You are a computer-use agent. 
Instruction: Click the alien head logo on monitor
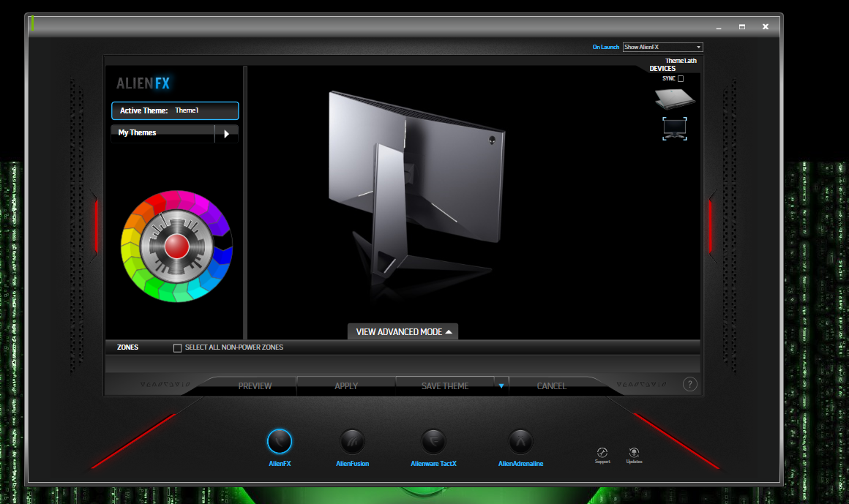tap(492, 140)
